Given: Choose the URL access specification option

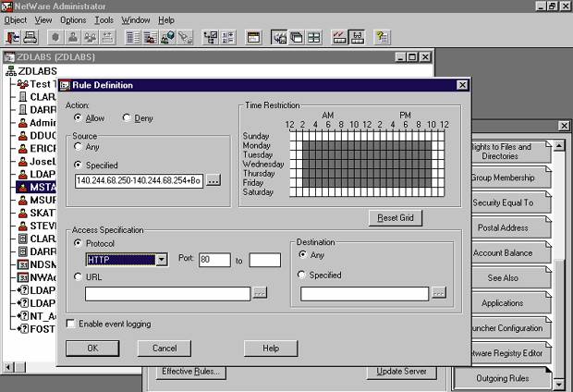Looking at the screenshot, I should click(78, 276).
